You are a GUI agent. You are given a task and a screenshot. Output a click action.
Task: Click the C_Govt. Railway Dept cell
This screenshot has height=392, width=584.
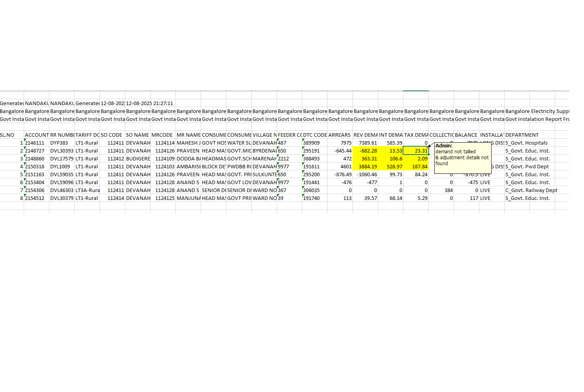(x=531, y=190)
